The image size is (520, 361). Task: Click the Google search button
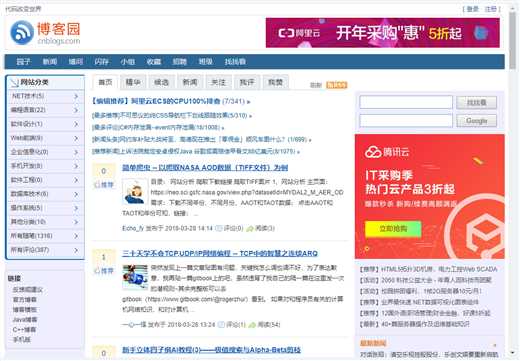(476, 121)
